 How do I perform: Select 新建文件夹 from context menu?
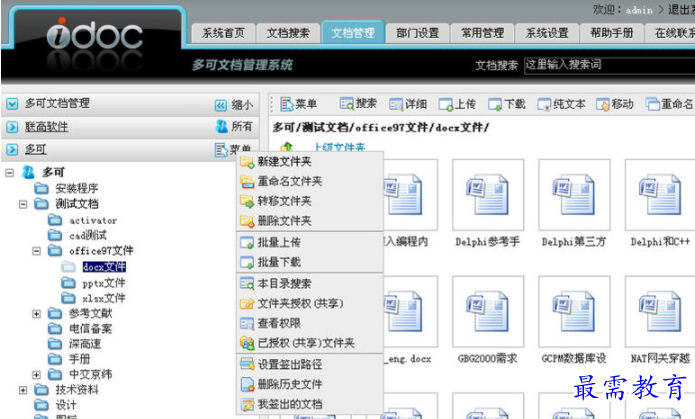pos(310,161)
